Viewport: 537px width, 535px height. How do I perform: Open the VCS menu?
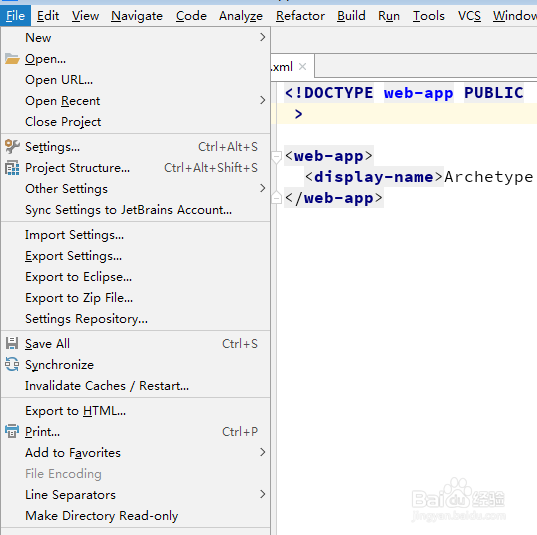(469, 16)
